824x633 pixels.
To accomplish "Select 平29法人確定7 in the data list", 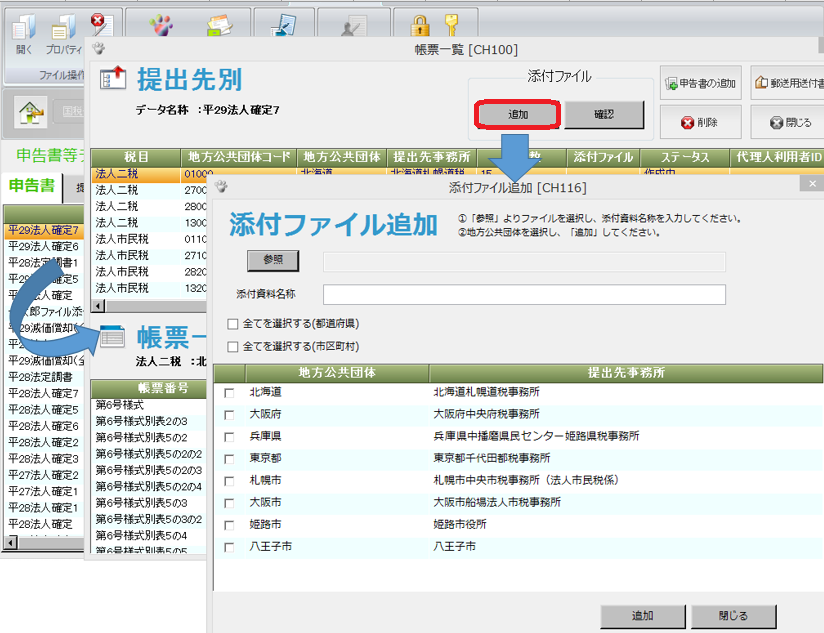I will (44, 230).
